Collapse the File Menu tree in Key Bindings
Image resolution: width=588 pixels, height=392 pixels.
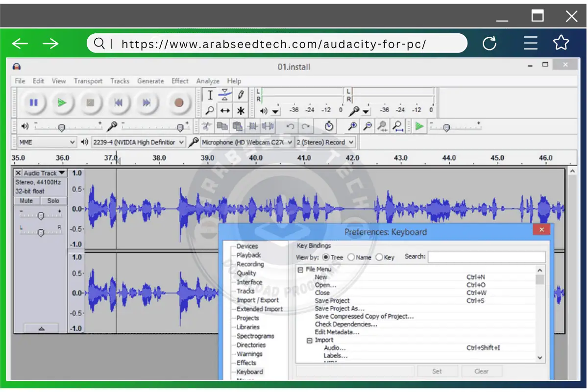tap(301, 269)
